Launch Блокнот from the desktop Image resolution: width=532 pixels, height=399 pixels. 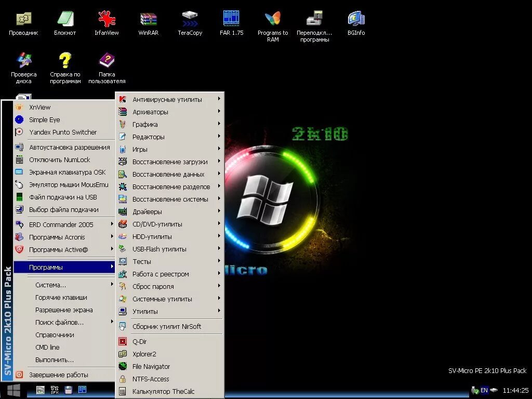click(x=65, y=23)
